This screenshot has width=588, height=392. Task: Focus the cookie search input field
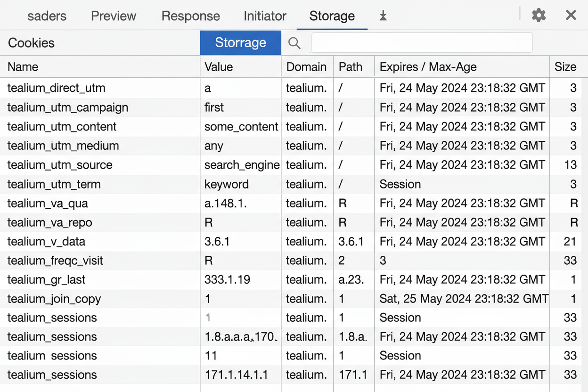coord(422,43)
